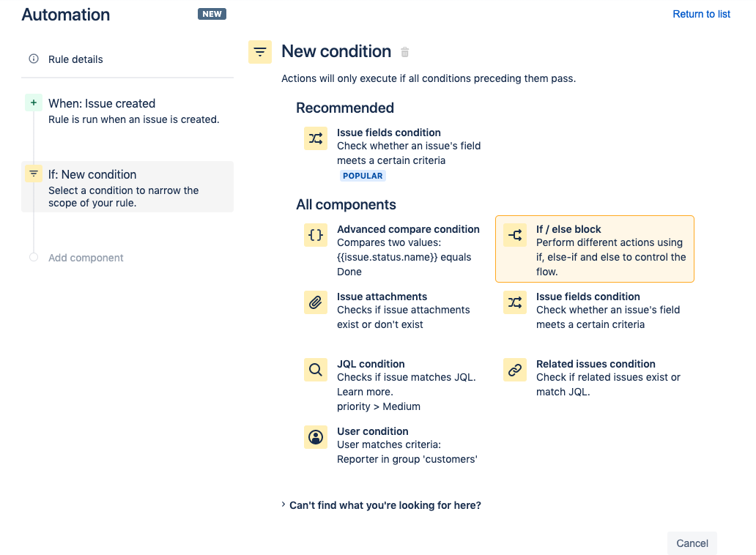Expand Can't find what you're looking for here

coord(385,504)
